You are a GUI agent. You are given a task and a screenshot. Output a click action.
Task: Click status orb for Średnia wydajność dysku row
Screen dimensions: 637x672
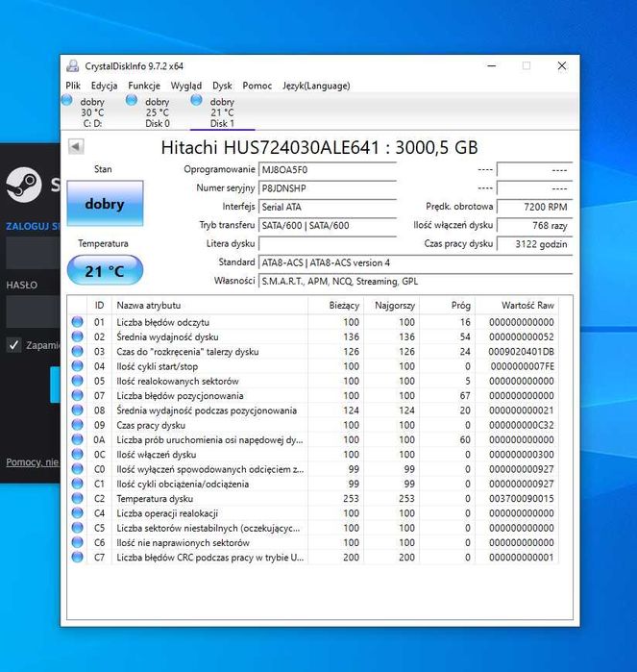(78, 336)
